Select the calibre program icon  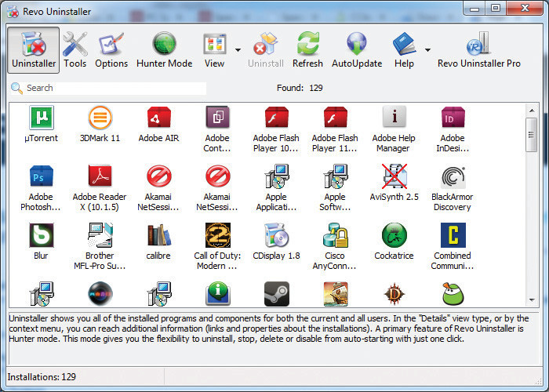pos(158,236)
